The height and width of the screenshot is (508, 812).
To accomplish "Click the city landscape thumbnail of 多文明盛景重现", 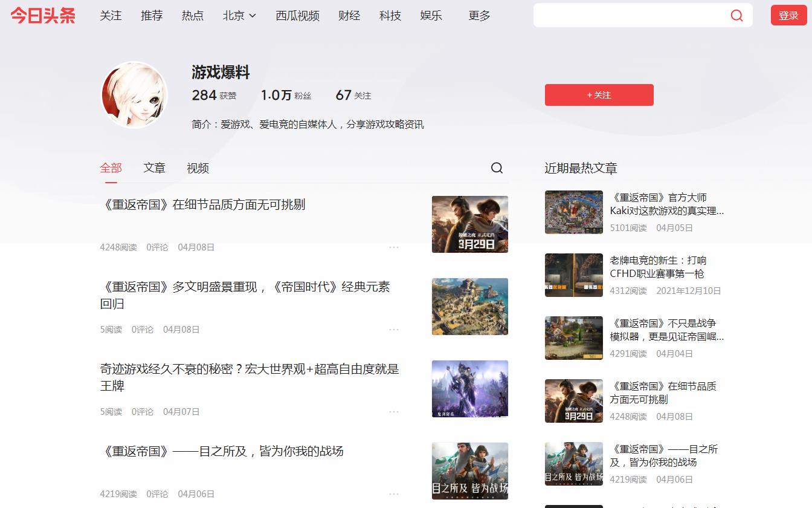I will [x=470, y=307].
